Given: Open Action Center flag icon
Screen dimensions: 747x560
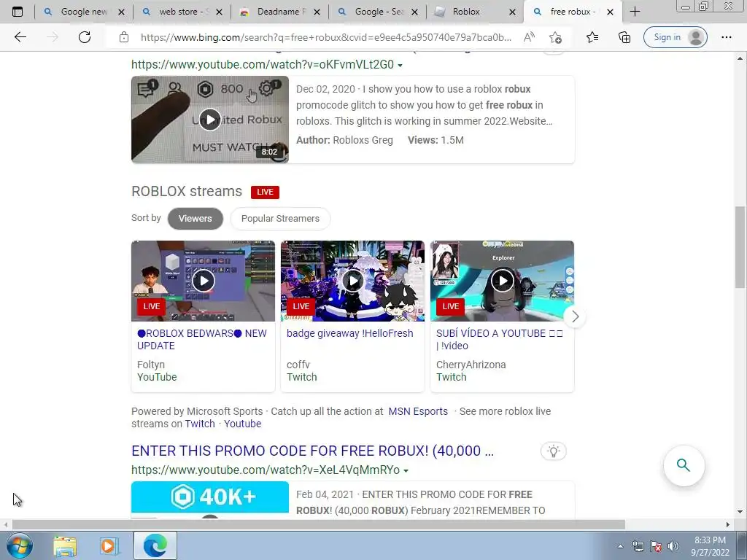Looking at the screenshot, I should point(656,546).
